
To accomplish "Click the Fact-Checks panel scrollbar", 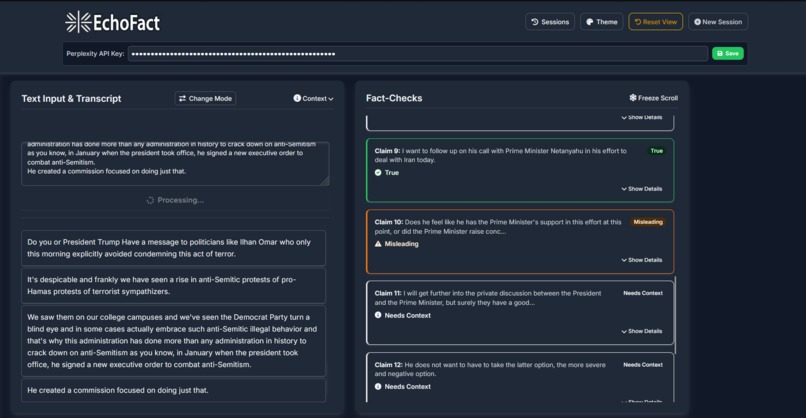I will pyautogui.click(x=675, y=315).
